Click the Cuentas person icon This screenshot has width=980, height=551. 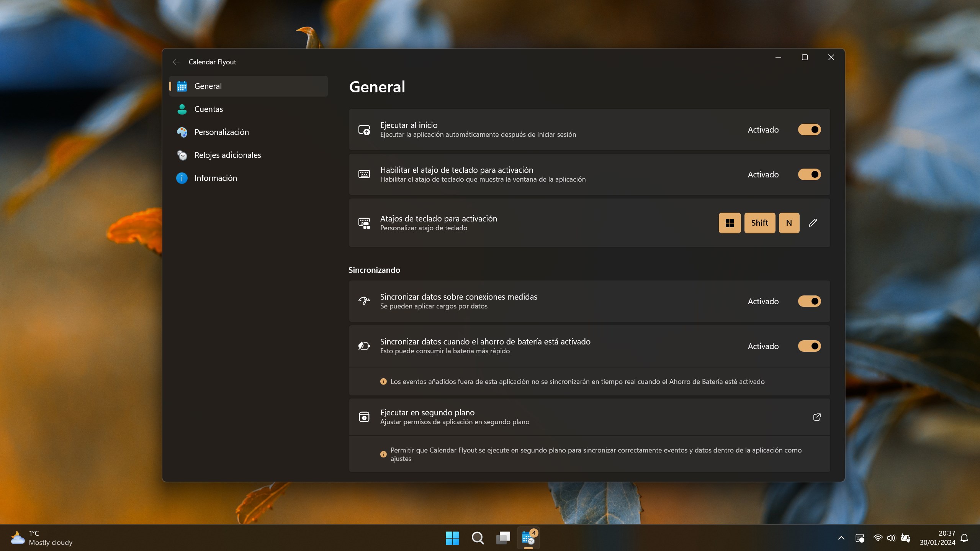point(182,109)
